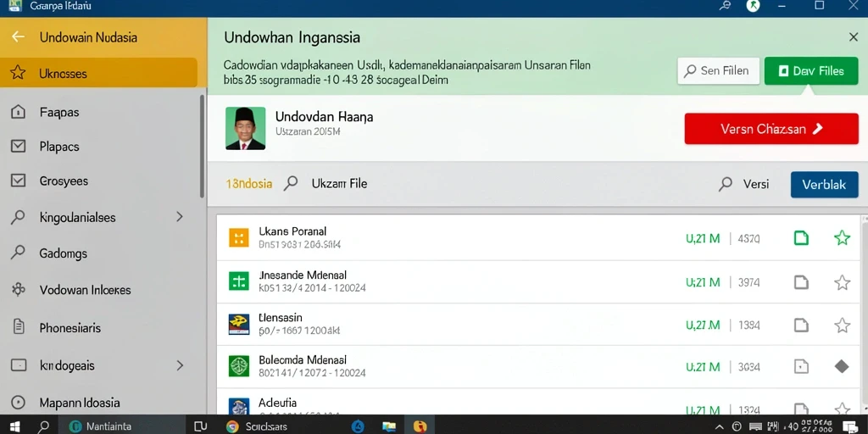Click the Llensasin app icon
This screenshot has width=868, height=434.
pos(239,325)
